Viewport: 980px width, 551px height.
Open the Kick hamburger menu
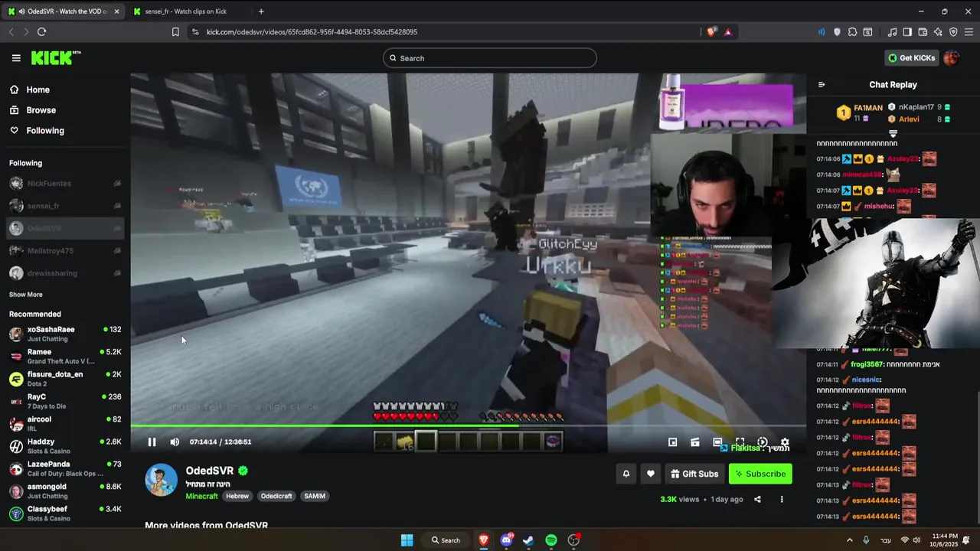[x=16, y=58]
